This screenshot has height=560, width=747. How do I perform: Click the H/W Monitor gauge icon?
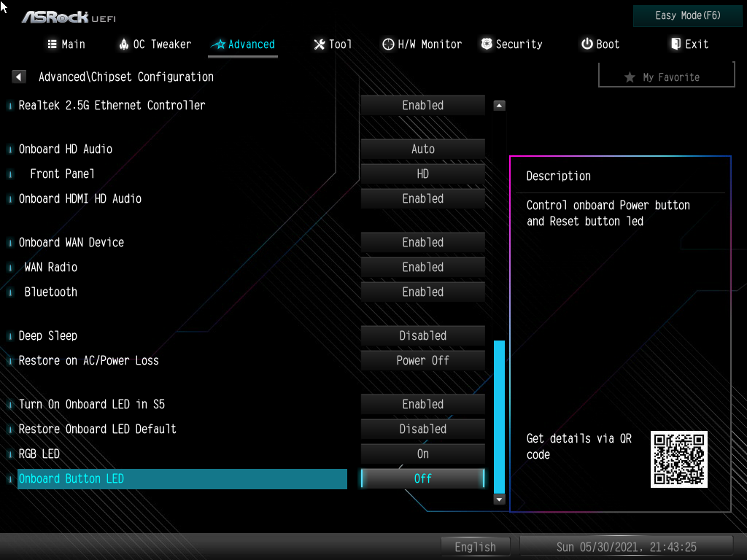pos(388,44)
